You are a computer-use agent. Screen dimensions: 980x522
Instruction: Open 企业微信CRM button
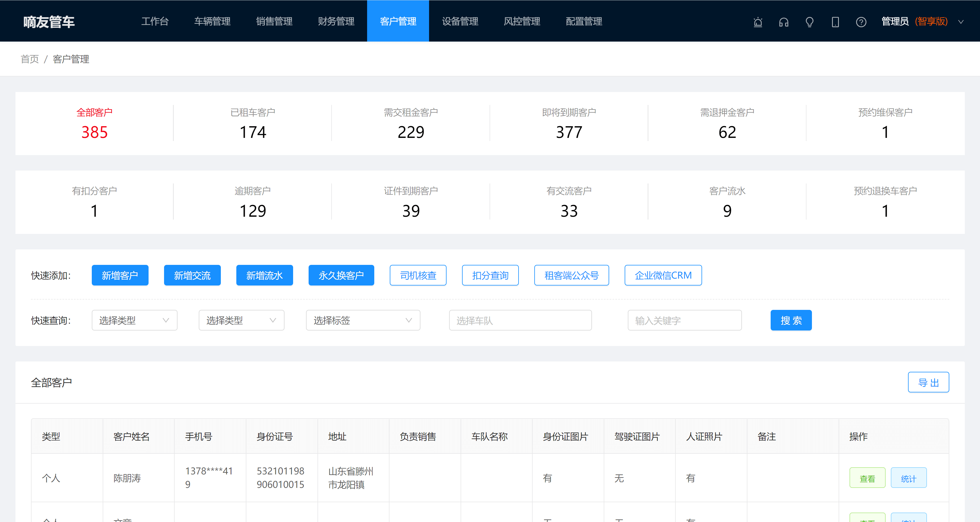click(663, 275)
